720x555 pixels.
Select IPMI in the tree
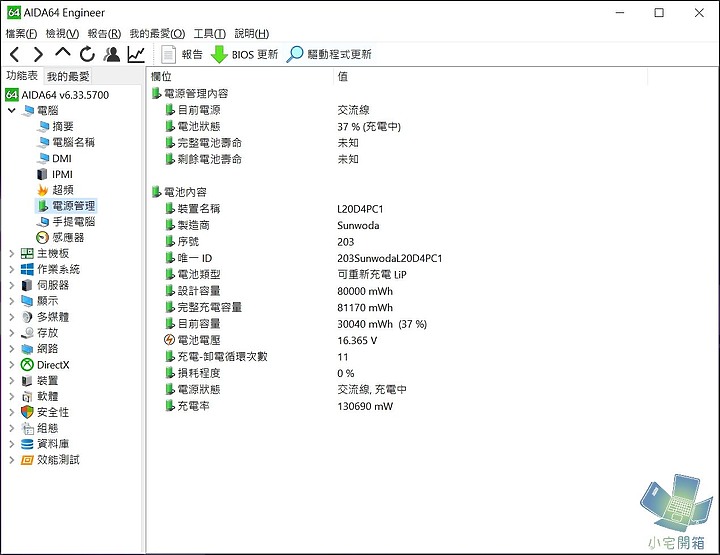point(62,174)
